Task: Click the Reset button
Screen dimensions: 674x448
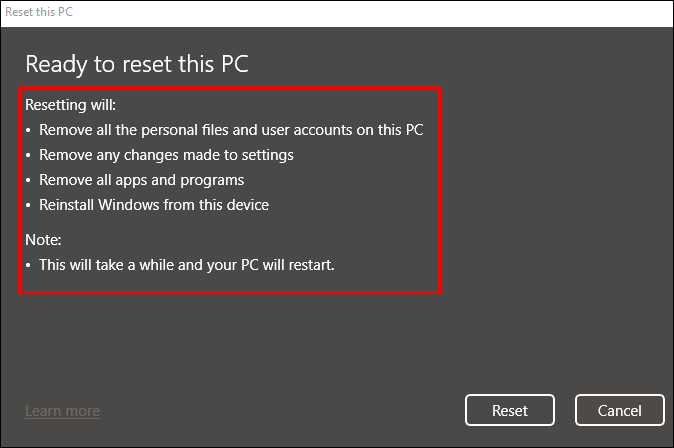Action: (510, 410)
